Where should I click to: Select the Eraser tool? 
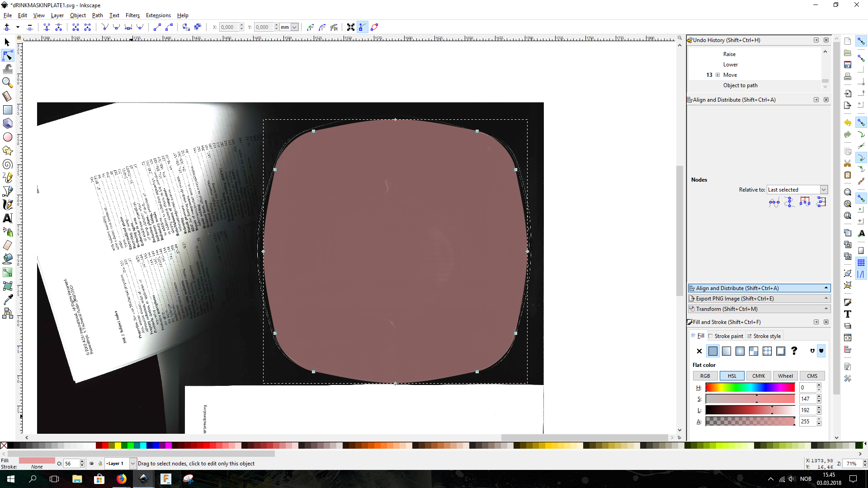(x=7, y=245)
